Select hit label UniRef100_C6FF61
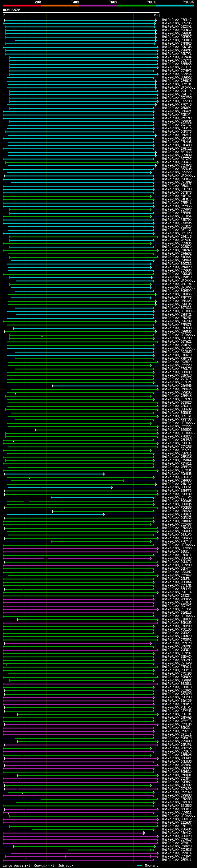This screenshot has height=868, width=197. pos(176,487)
